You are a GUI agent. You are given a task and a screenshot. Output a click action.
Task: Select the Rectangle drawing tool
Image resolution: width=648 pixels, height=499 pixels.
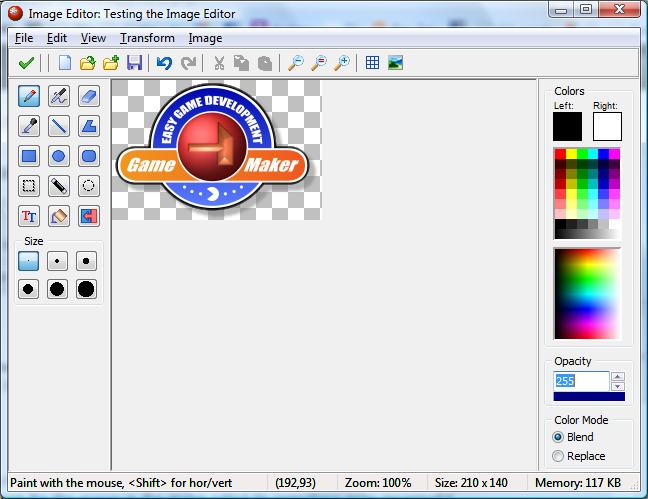pyautogui.click(x=29, y=156)
